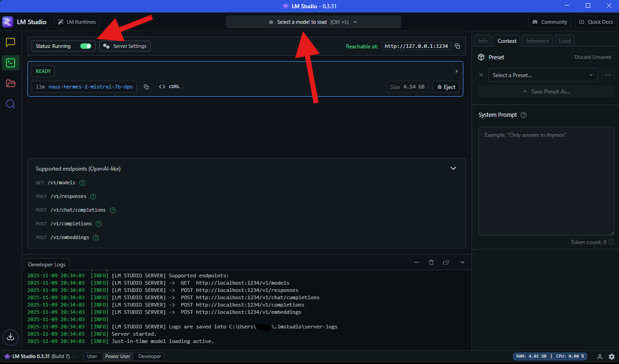Switch to the Inference tab

[537, 41]
